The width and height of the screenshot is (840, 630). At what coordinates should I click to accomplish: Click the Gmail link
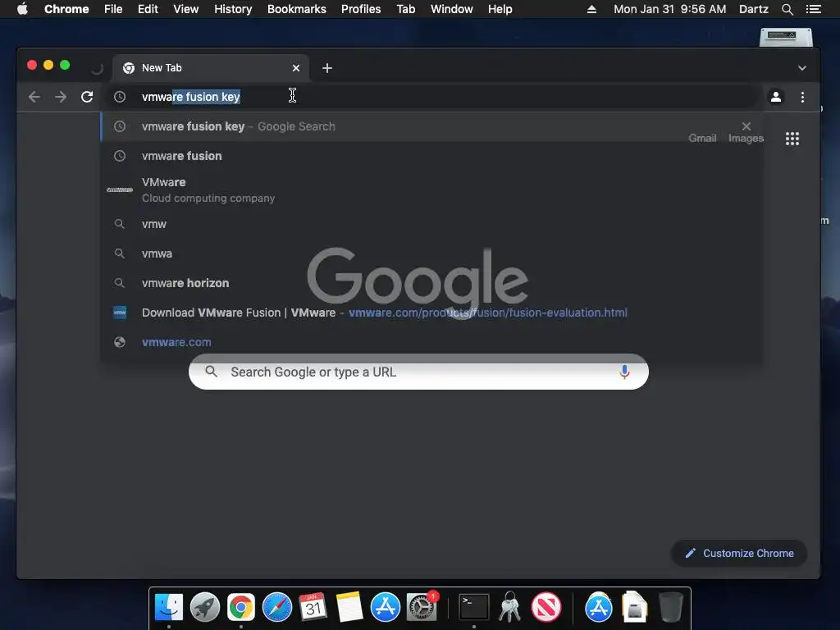pos(702,138)
